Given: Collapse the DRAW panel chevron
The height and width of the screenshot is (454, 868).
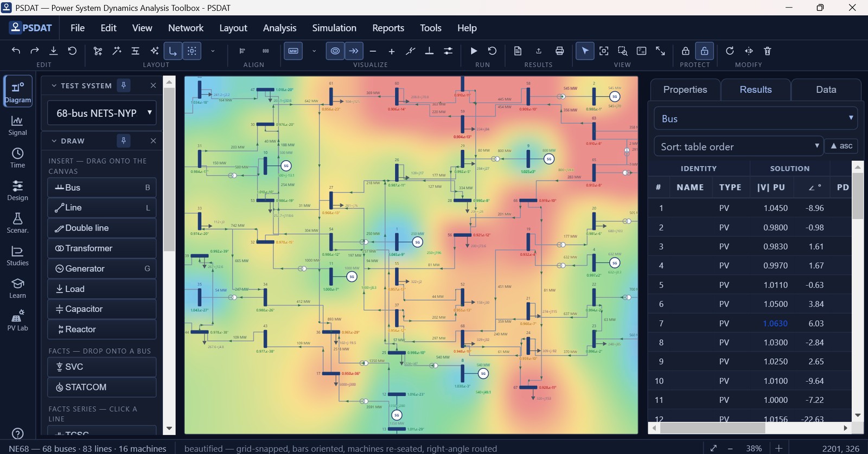Looking at the screenshot, I should (x=54, y=141).
